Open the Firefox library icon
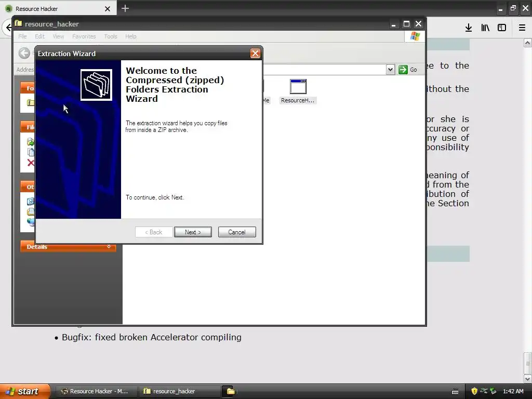The height and width of the screenshot is (399, 532). 485,28
